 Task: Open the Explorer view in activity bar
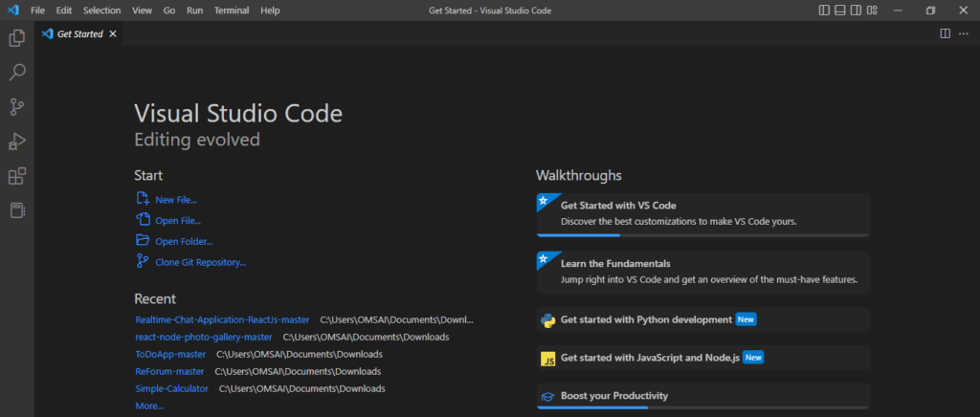[17, 38]
